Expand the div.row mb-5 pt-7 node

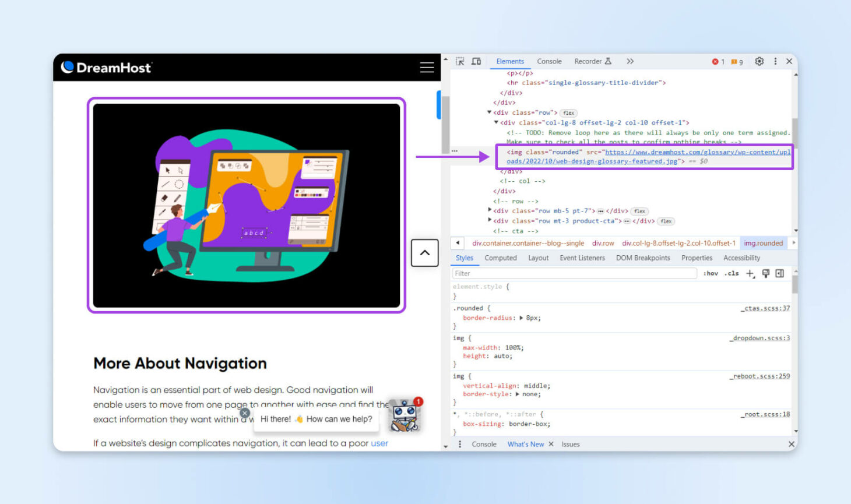pyautogui.click(x=490, y=210)
